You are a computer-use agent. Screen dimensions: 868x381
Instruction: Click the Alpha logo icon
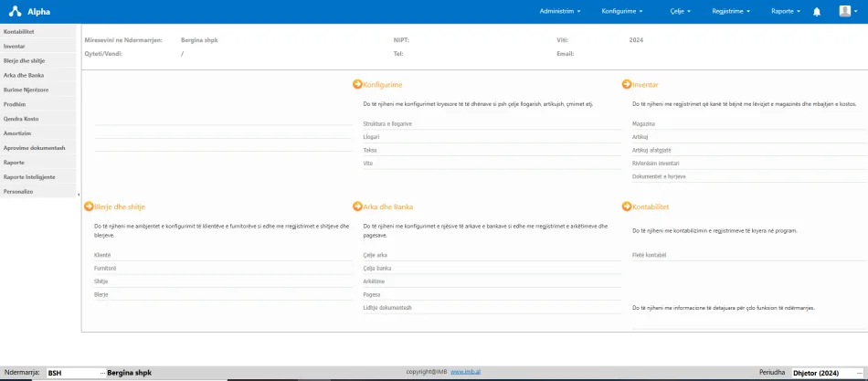[15, 11]
